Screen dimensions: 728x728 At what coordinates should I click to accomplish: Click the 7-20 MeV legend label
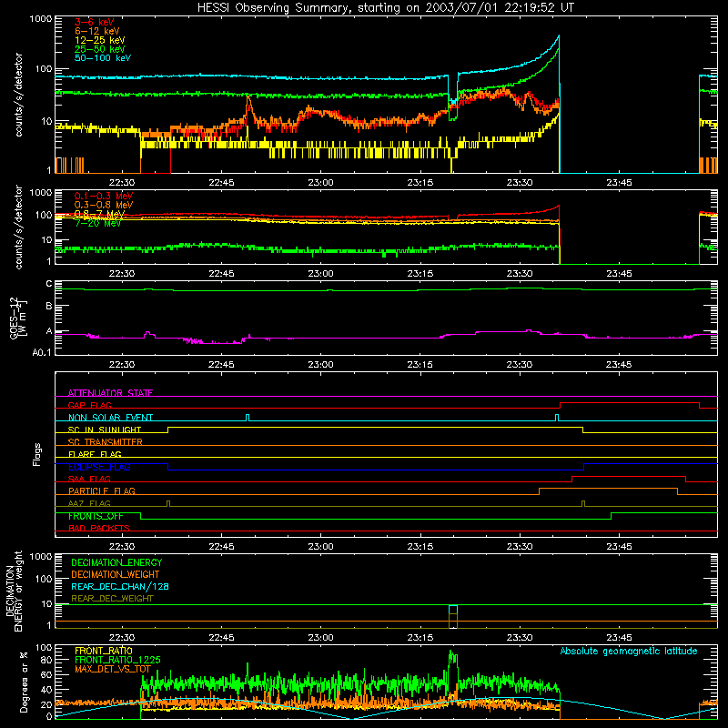tap(97, 223)
